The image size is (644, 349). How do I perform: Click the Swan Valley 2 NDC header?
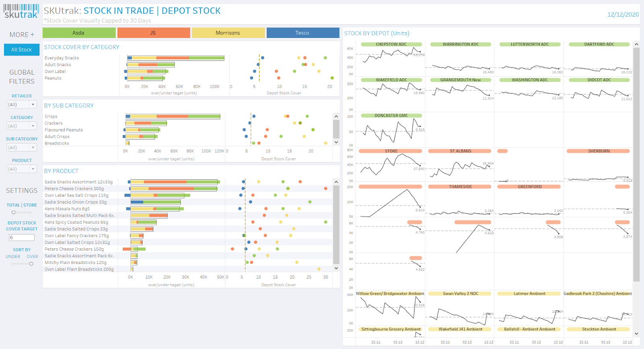coord(460,294)
